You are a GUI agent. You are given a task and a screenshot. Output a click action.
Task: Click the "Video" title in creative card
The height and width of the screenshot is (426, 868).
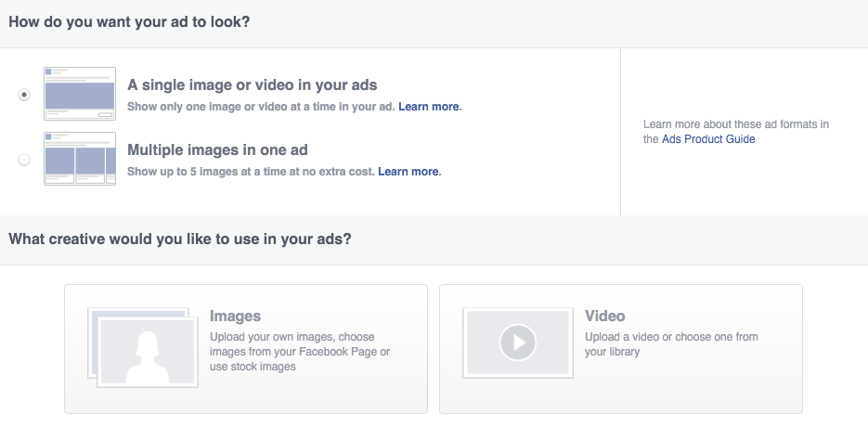pos(604,316)
